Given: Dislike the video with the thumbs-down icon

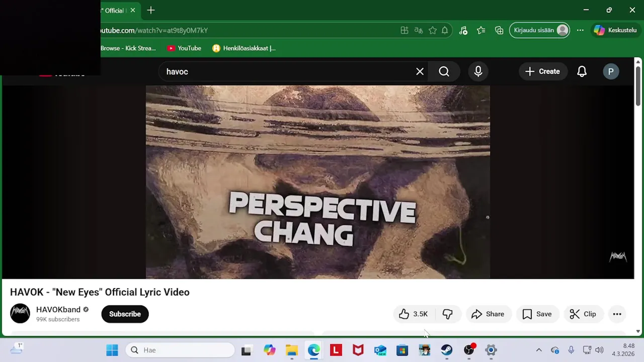Looking at the screenshot, I should pos(447,314).
